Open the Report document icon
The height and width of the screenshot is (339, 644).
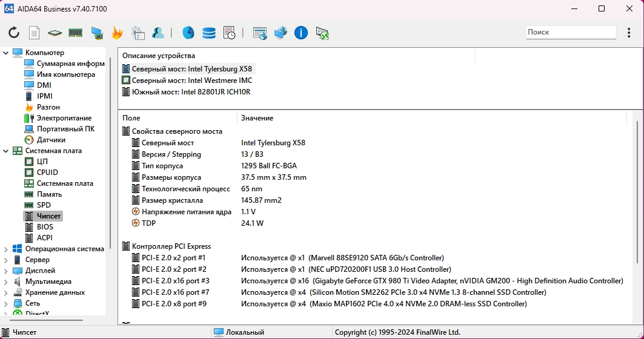pos(35,33)
